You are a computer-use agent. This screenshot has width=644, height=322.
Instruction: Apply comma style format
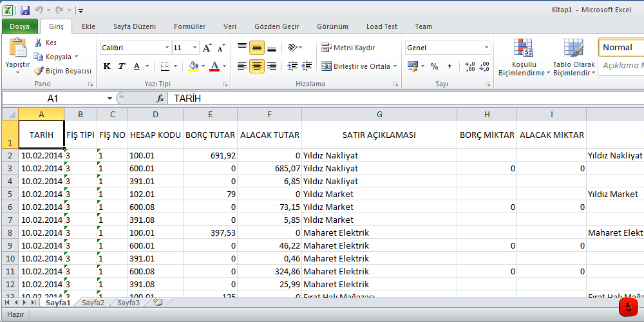coord(449,66)
